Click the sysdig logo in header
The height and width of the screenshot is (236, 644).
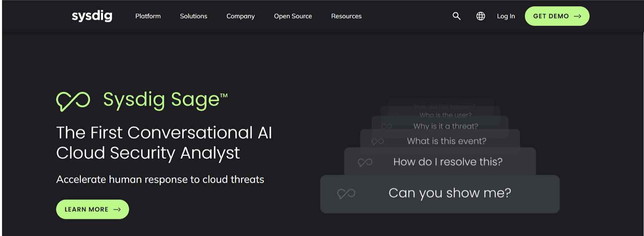coord(92,16)
